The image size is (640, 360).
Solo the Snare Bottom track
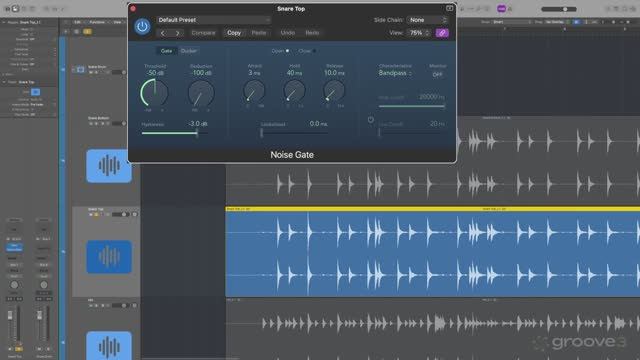click(97, 123)
